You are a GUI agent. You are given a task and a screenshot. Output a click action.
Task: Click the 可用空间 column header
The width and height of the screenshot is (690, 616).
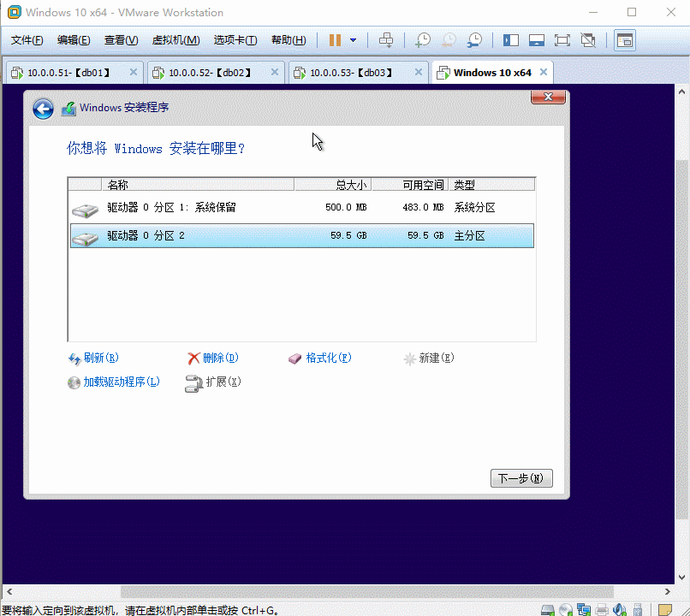(x=410, y=185)
